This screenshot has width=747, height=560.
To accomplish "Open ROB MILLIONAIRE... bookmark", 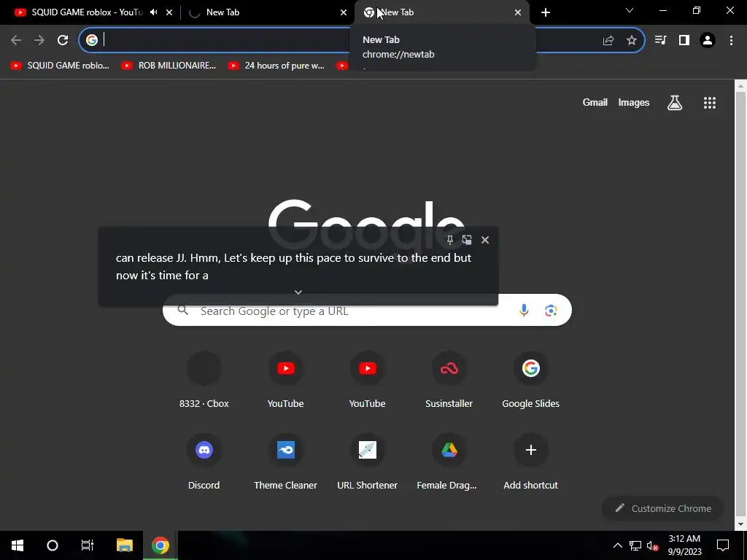I will [169, 66].
